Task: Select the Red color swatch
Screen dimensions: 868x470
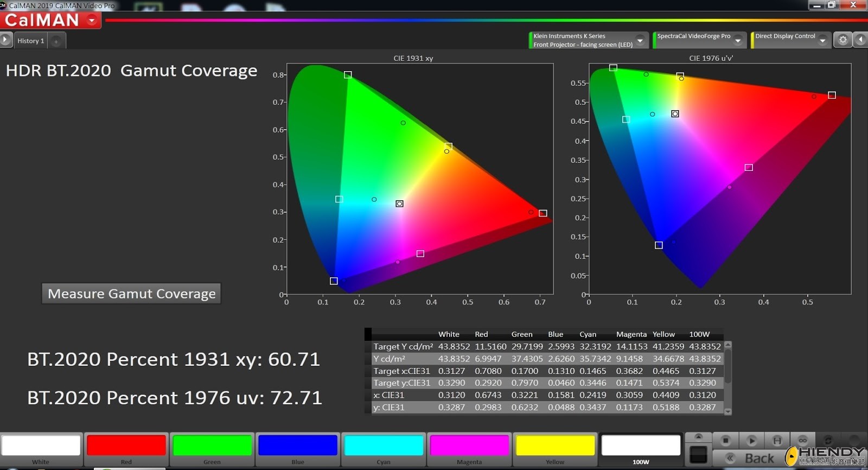Action: coord(126,449)
